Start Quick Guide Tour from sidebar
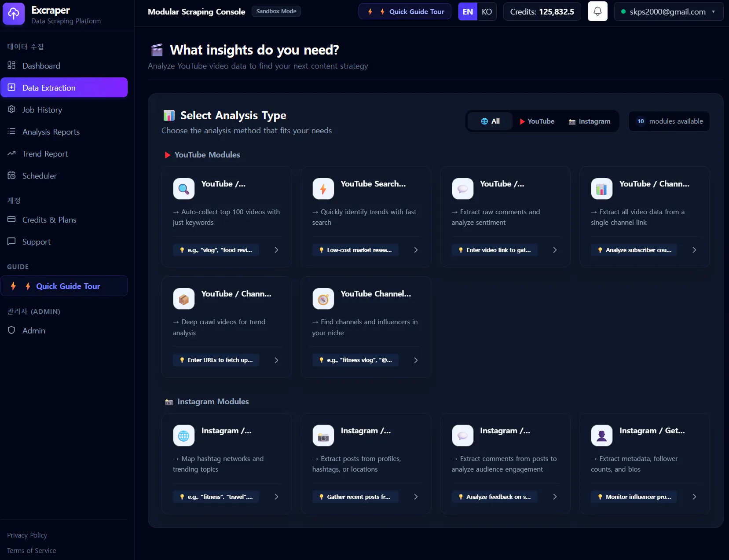 (64, 286)
